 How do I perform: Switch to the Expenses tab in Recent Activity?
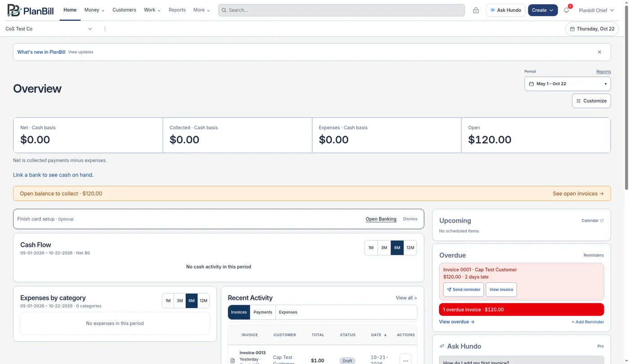tap(288, 312)
